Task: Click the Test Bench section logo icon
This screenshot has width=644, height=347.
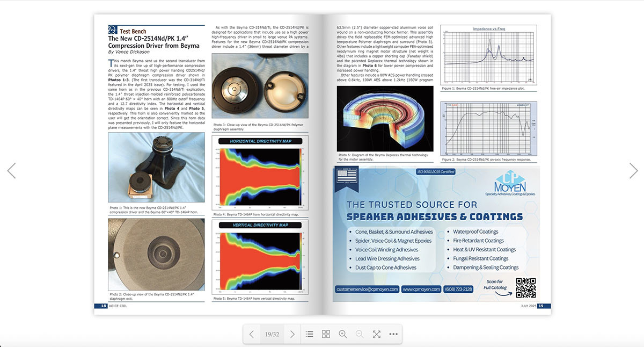Action: pos(113,30)
